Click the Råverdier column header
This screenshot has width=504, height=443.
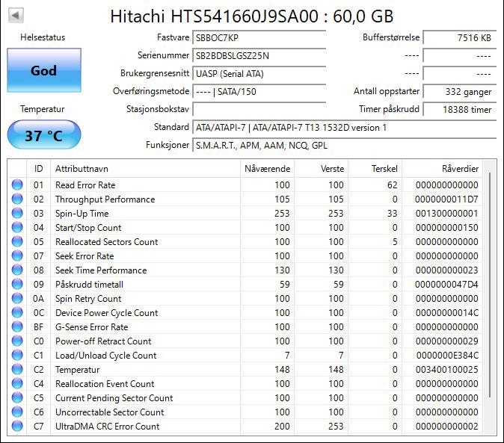(x=442, y=169)
